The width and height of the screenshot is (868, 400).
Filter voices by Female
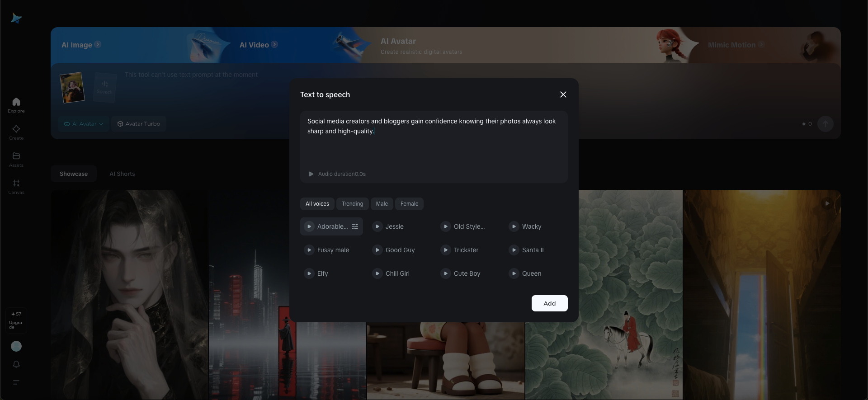409,204
